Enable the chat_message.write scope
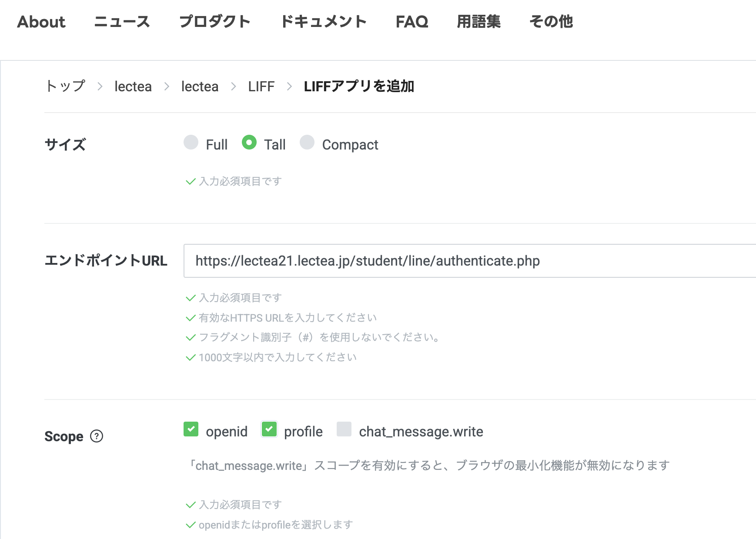This screenshot has width=756, height=539. pyautogui.click(x=344, y=429)
